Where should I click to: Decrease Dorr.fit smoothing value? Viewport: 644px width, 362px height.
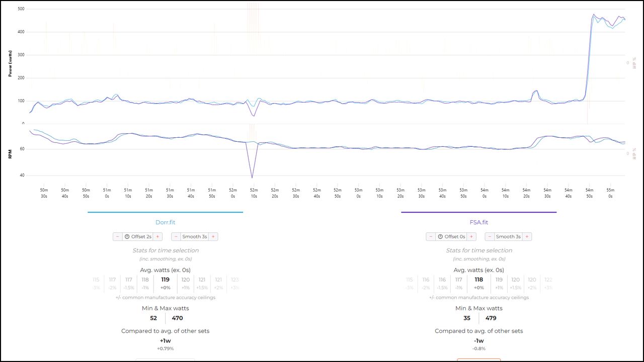[176, 236]
